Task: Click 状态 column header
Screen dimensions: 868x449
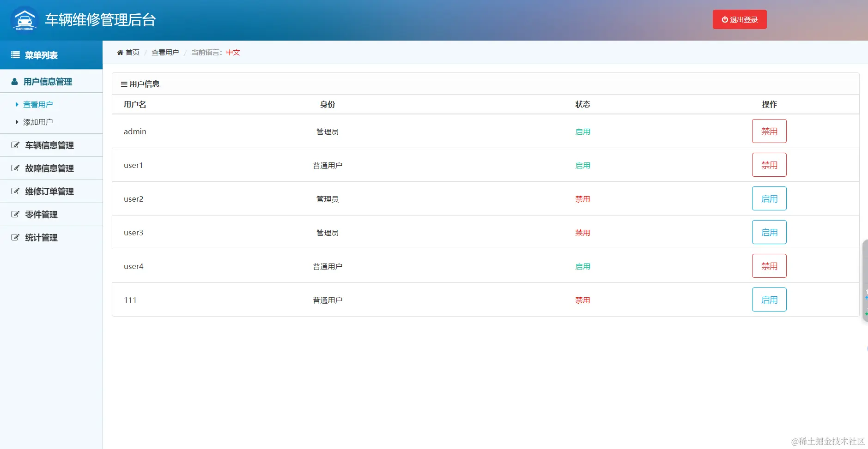Action: pos(583,104)
